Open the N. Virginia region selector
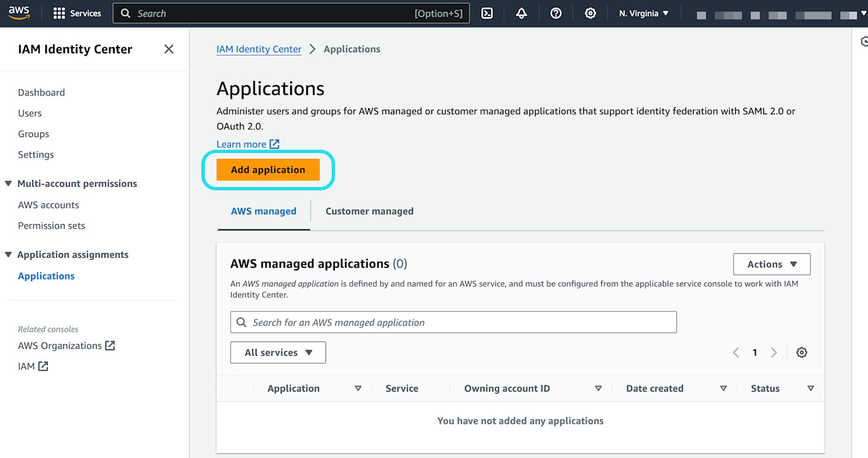The image size is (868, 458). tap(643, 13)
